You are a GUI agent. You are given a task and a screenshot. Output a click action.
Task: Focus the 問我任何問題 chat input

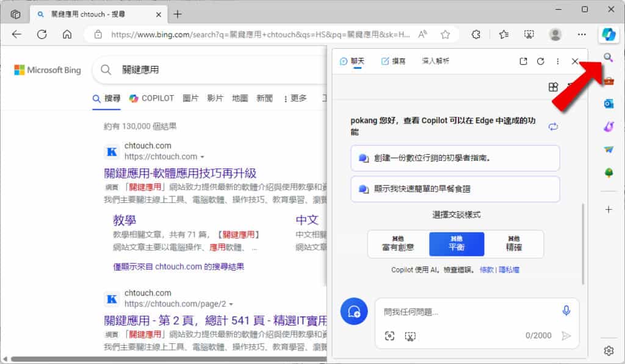point(469,312)
